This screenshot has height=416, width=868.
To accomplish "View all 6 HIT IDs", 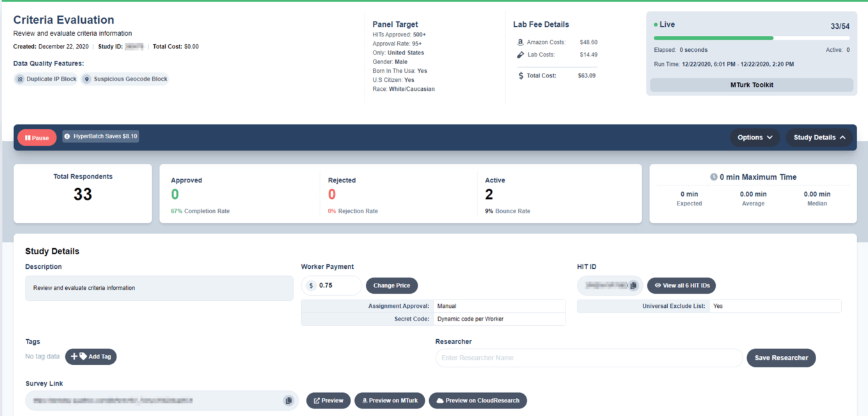I will click(x=681, y=285).
